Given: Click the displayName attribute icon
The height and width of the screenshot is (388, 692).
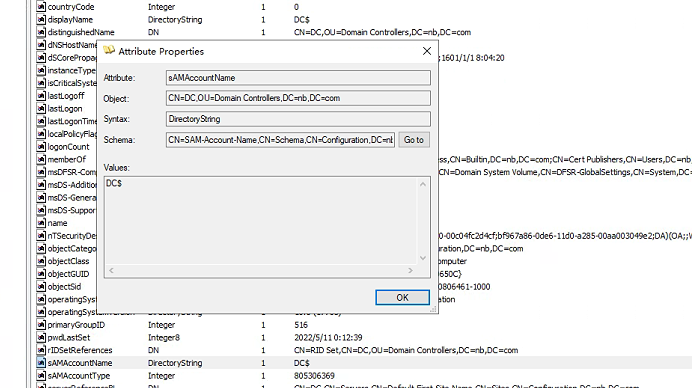Looking at the screenshot, I should click(x=41, y=19).
